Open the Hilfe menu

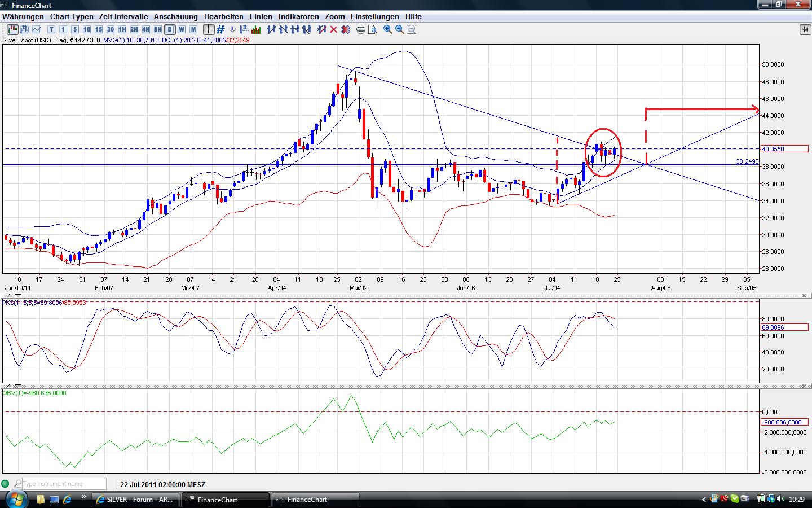[413, 16]
